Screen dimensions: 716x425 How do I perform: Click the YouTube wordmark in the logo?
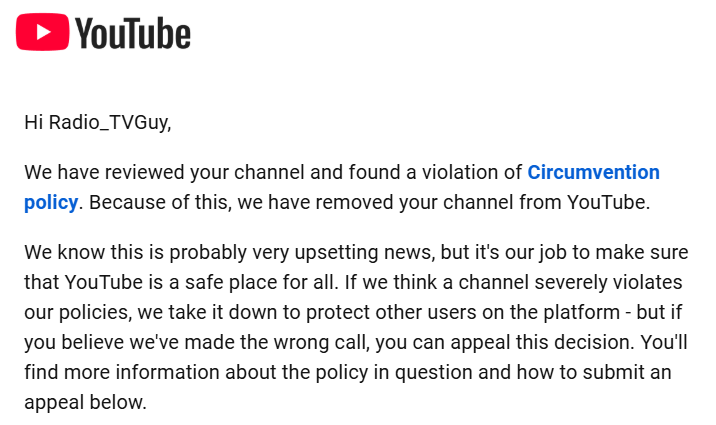point(132,33)
